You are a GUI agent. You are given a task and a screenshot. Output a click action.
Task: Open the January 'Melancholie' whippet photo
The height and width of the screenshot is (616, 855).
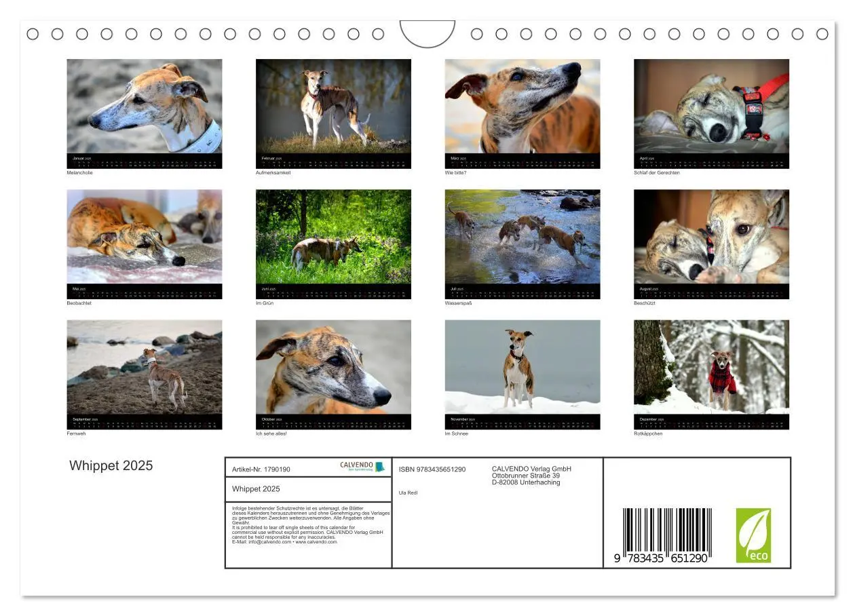pos(145,107)
